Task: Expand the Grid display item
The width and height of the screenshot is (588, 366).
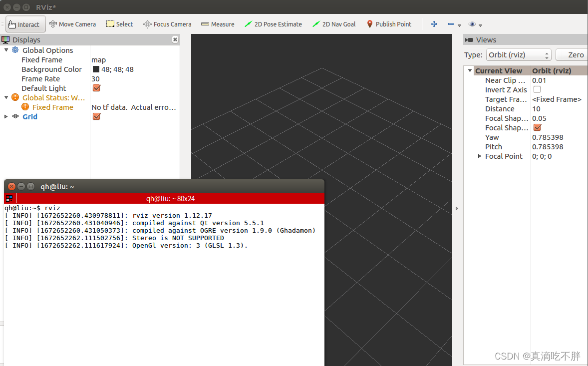Action: pos(6,117)
